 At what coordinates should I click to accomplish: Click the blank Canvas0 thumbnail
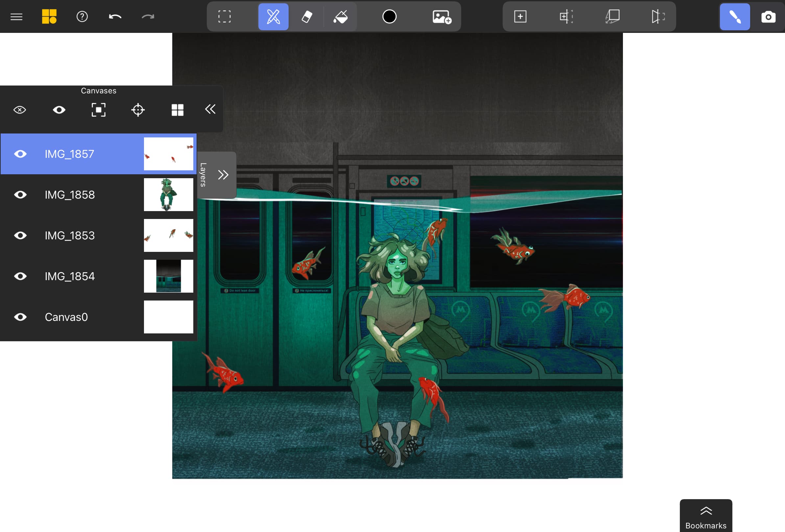coord(169,317)
